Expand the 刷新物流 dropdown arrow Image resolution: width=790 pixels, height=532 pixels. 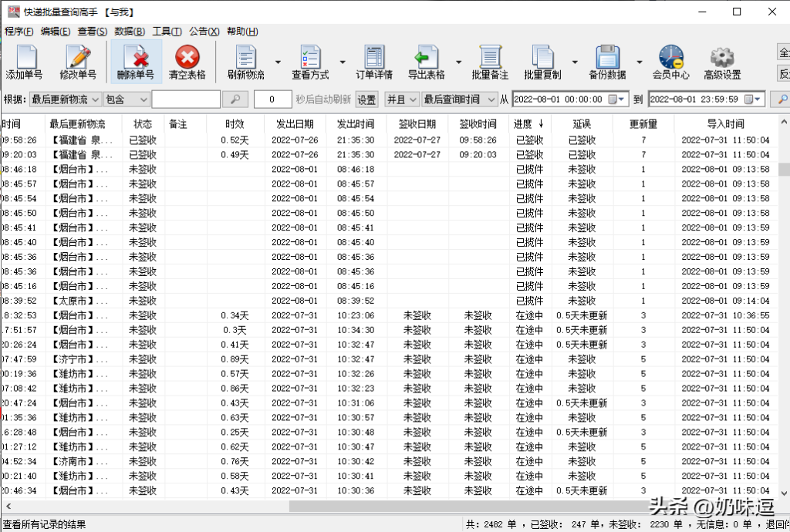278,62
